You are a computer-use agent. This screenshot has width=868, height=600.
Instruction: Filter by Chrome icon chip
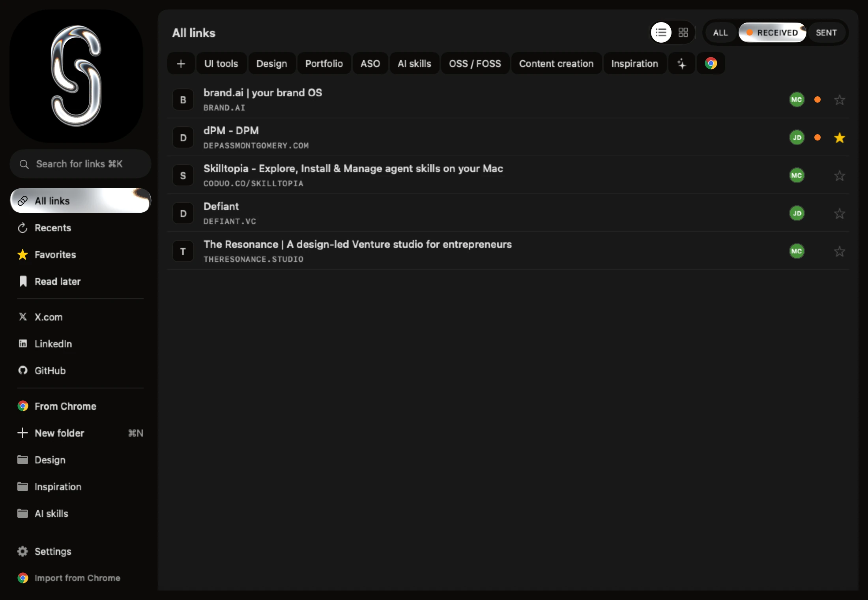coord(711,64)
